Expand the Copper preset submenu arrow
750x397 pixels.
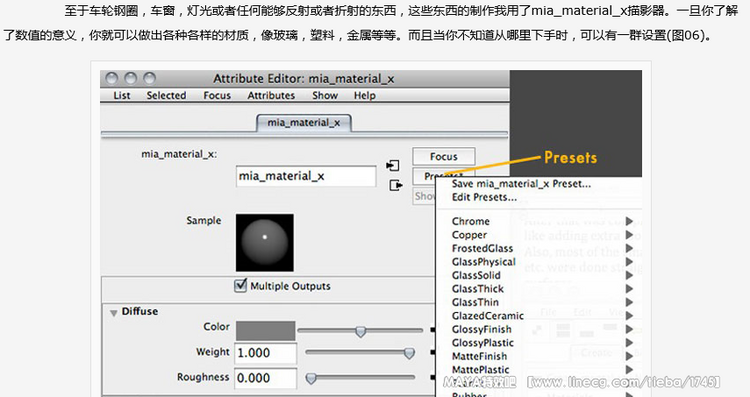pos(629,235)
